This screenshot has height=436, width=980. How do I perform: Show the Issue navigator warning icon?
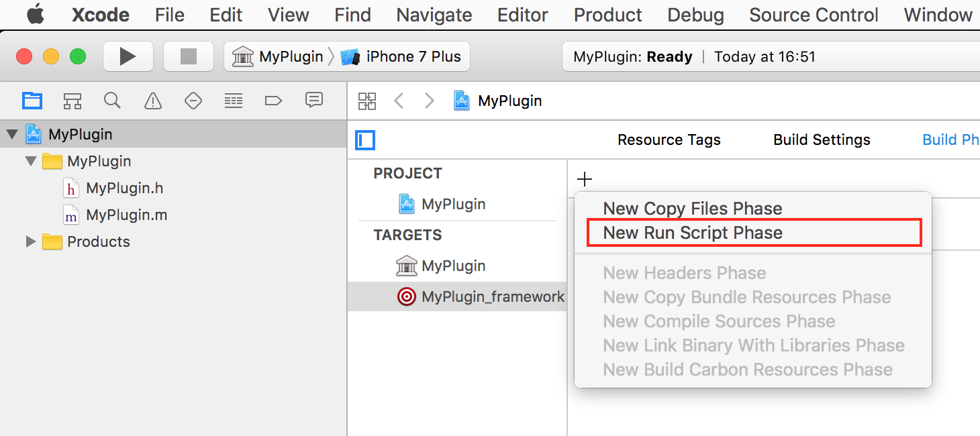153,101
